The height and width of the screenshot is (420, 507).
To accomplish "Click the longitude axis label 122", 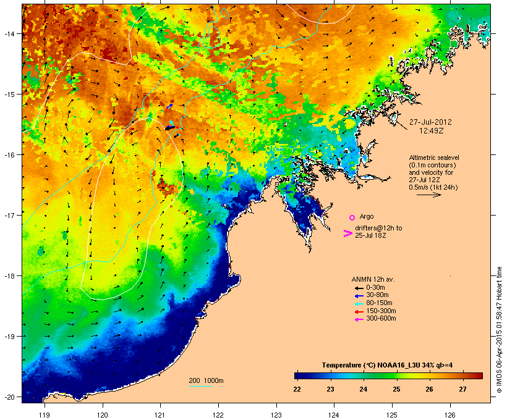I will pyautogui.click(x=218, y=415).
